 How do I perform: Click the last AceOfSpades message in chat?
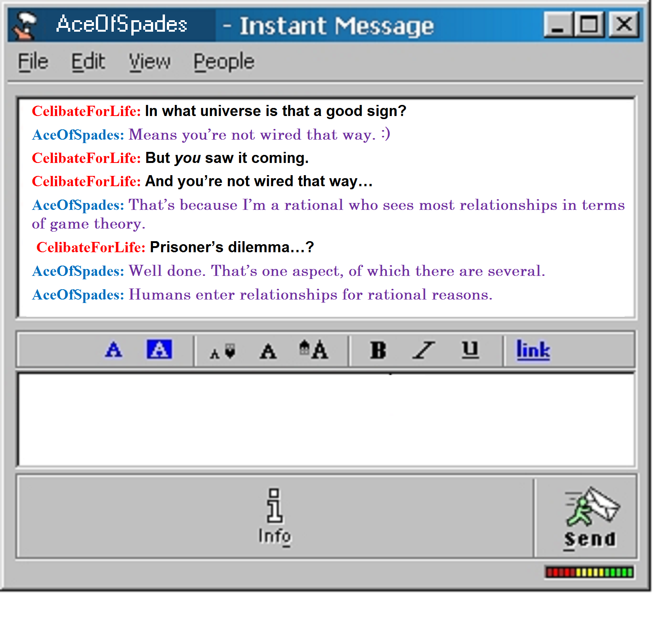(262, 295)
